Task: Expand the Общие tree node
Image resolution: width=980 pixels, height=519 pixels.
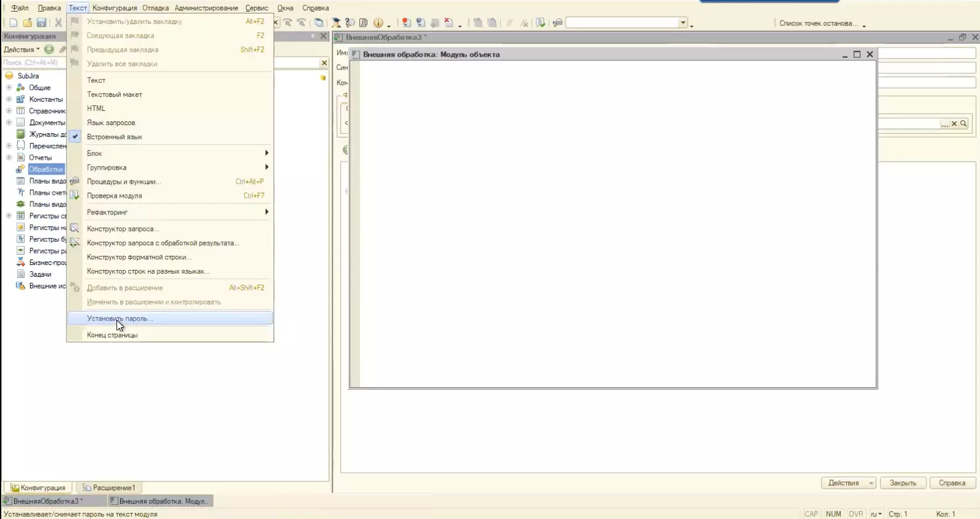Action: [9, 88]
